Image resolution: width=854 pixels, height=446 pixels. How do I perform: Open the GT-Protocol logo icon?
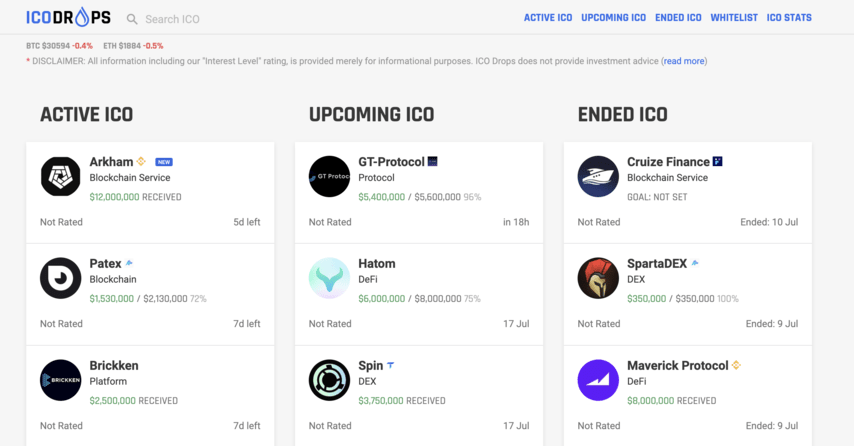click(330, 176)
